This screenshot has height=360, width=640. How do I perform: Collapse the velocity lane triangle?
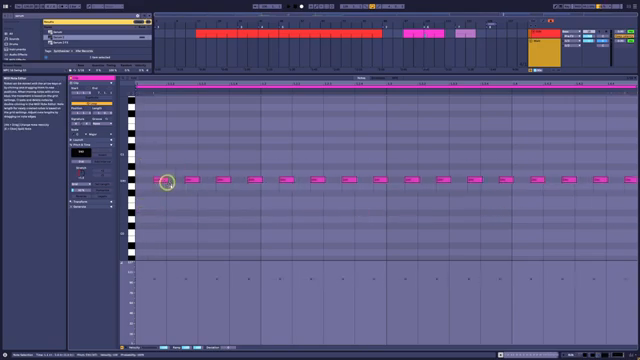(x=122, y=263)
